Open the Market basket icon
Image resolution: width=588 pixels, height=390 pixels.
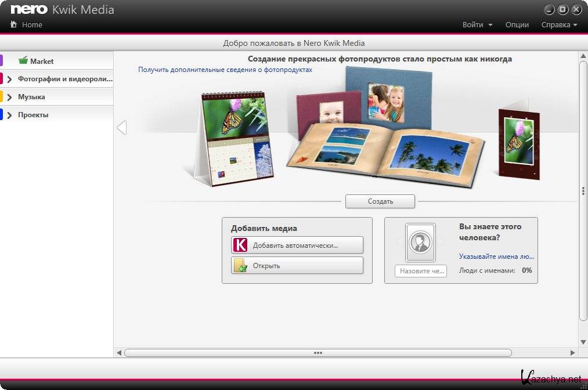[23, 60]
